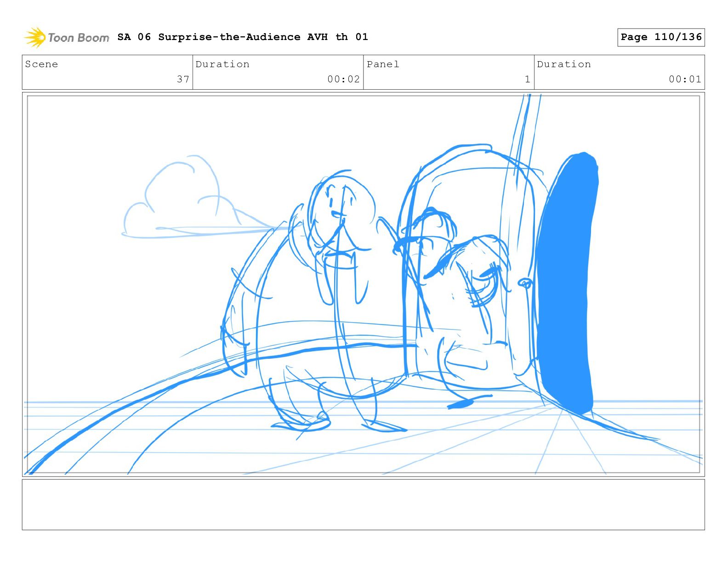Select the panel duration value '00:01'

[685, 79]
